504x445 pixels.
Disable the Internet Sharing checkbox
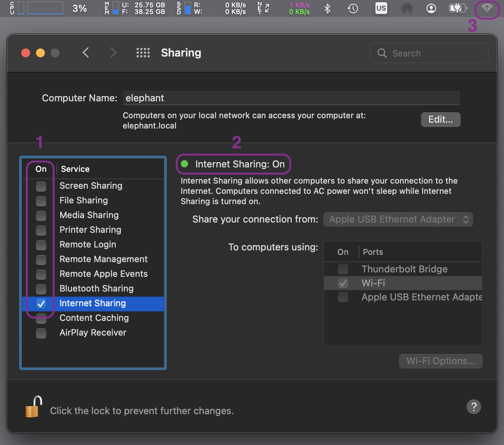[41, 304]
